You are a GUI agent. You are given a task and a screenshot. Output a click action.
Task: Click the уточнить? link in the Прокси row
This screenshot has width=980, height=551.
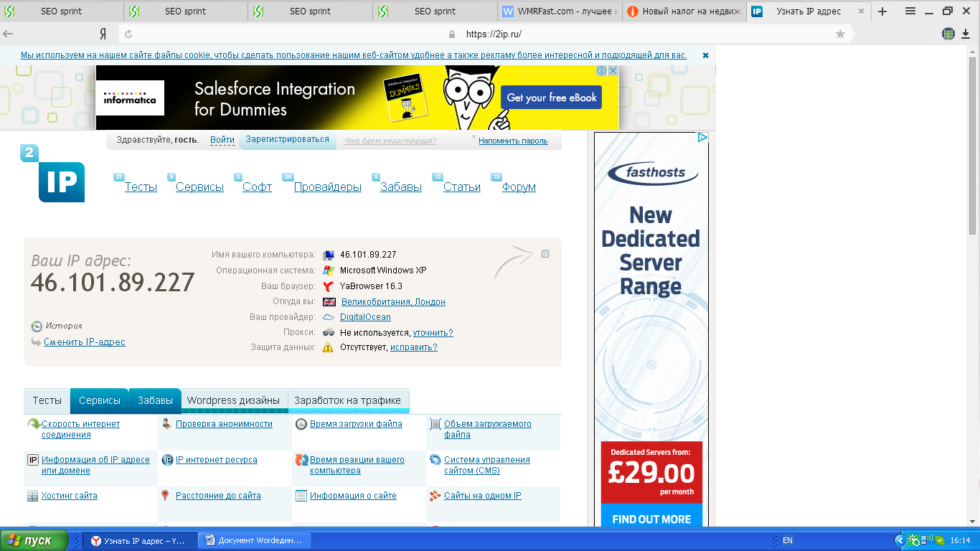[x=433, y=333]
